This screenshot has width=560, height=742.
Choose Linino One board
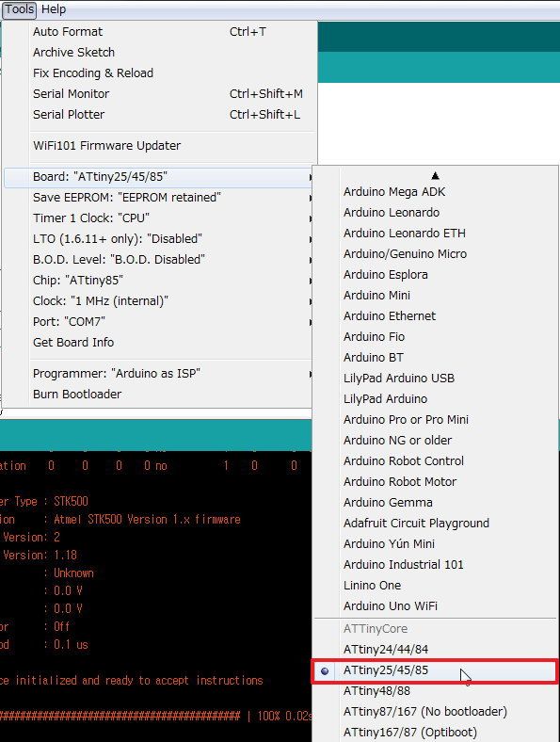[x=436, y=586]
